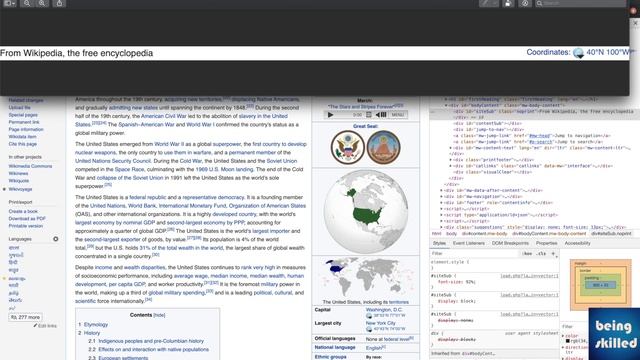Open the American Civil War link

163,116
